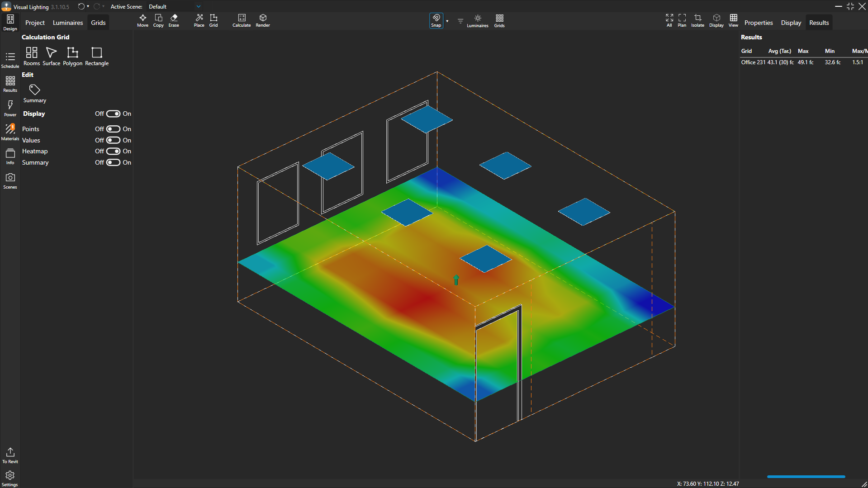Screen dimensions: 868x488
Task: Toggle the Heatmap display switch
Action: click(113, 152)
